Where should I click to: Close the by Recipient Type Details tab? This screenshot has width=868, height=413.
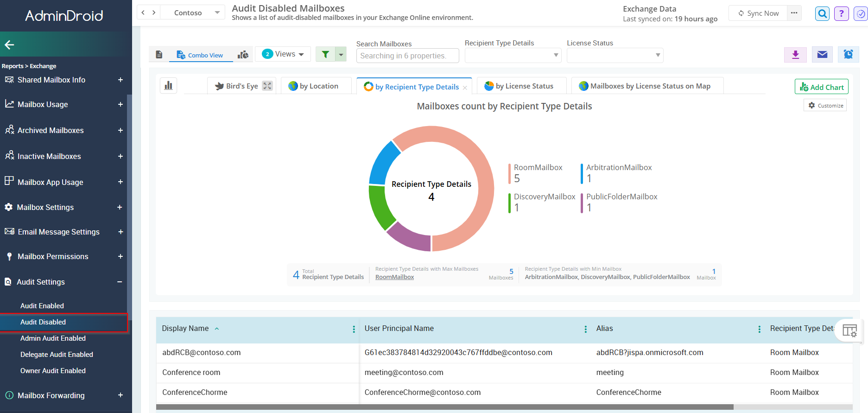tap(465, 88)
